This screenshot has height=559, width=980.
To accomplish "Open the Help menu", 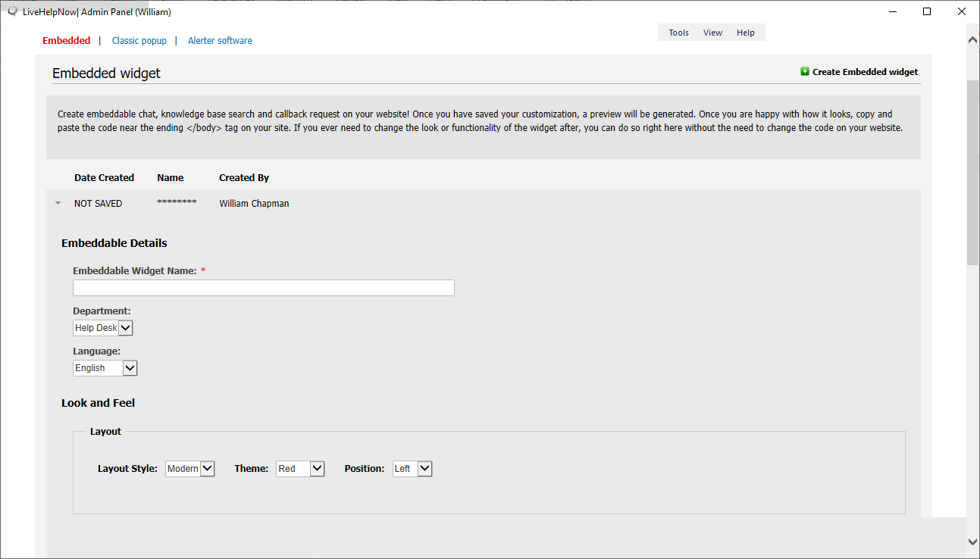I will point(746,33).
